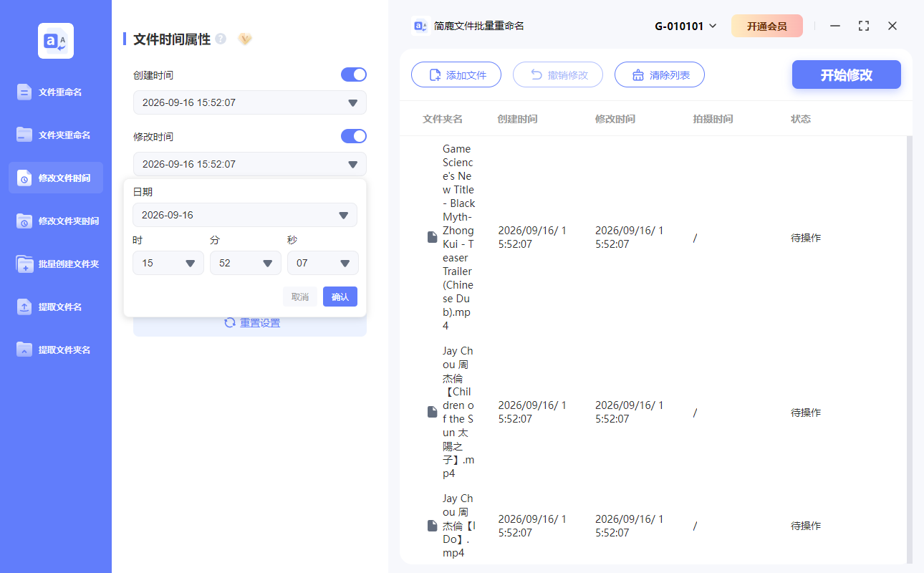Viewport: 924px width, 573px height.
Task: Click the 修改时间 column header in the table
Action: pyautogui.click(x=615, y=119)
